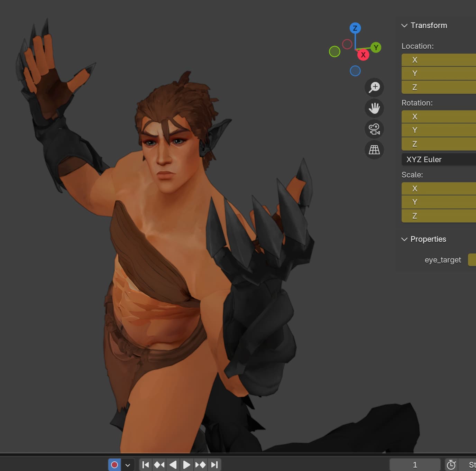
Task: Click the eye_target property slider
Action: click(x=472, y=260)
